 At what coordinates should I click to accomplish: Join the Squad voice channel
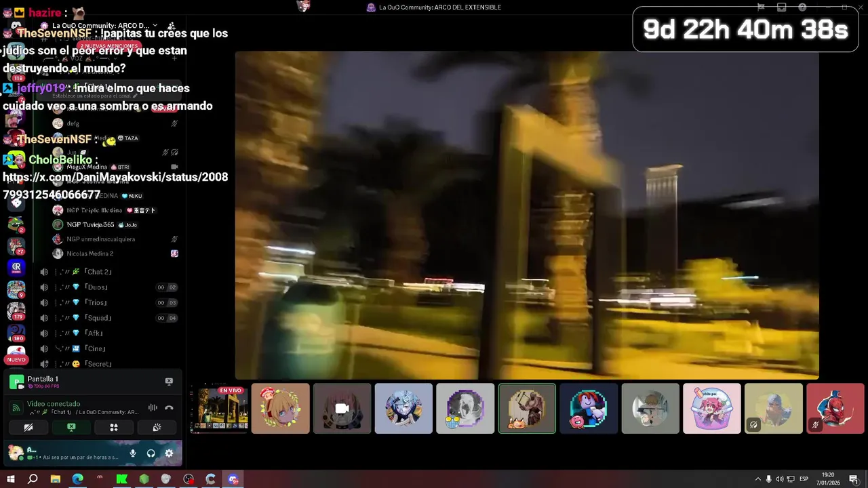108,318
